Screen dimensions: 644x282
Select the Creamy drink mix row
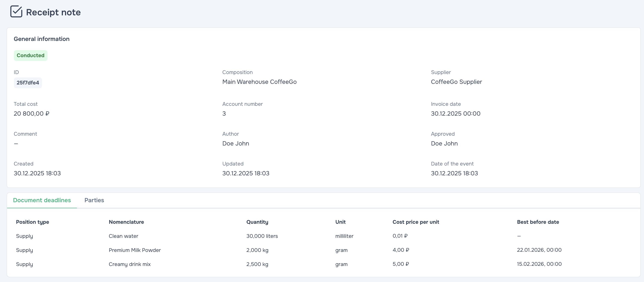pos(129,264)
